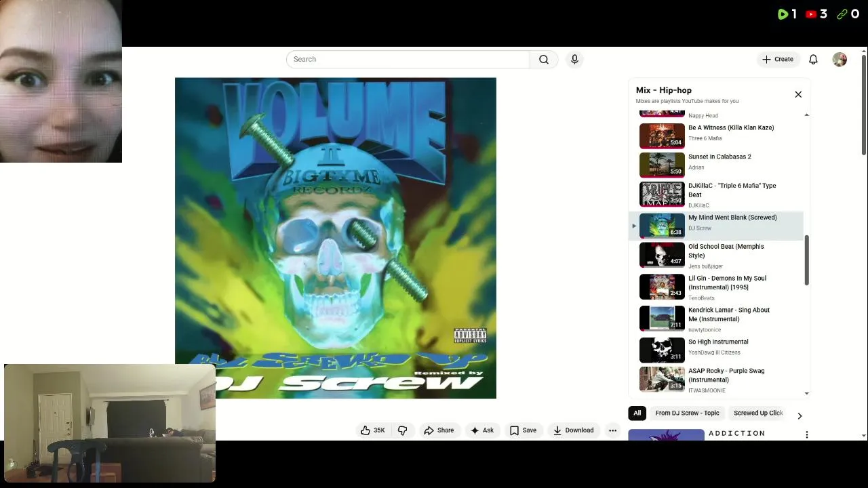This screenshot has height=488, width=868.
Task: Dislike this video
Action: click(x=403, y=430)
